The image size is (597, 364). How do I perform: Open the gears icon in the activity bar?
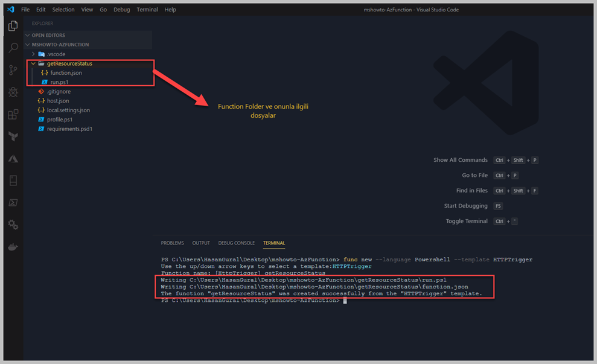coord(13,225)
